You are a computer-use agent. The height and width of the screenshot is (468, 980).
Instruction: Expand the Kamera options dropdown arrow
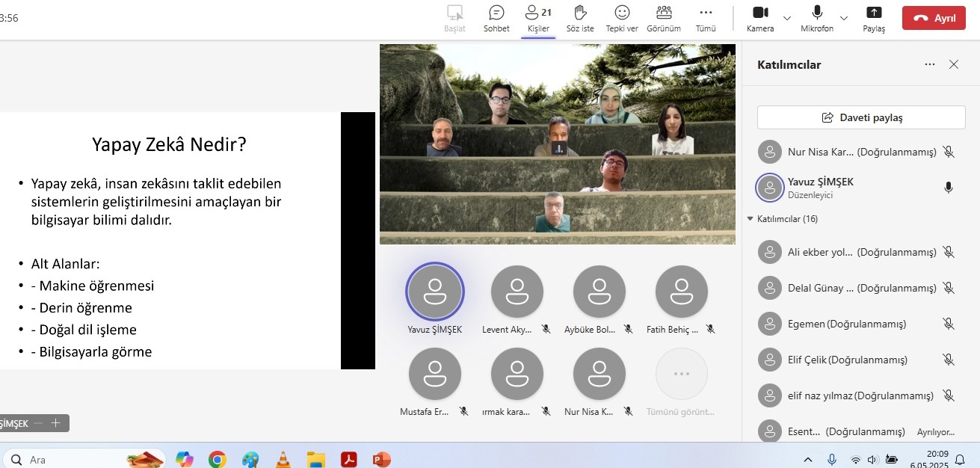click(787, 18)
